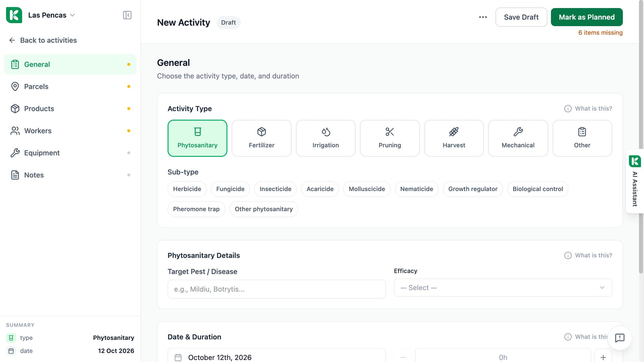This screenshot has height=362, width=644.
Task: Open the Efficacy select dropdown
Action: click(x=503, y=288)
